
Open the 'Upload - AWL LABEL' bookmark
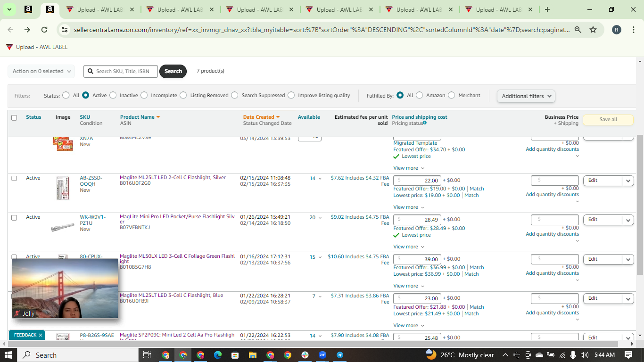[x=37, y=47]
